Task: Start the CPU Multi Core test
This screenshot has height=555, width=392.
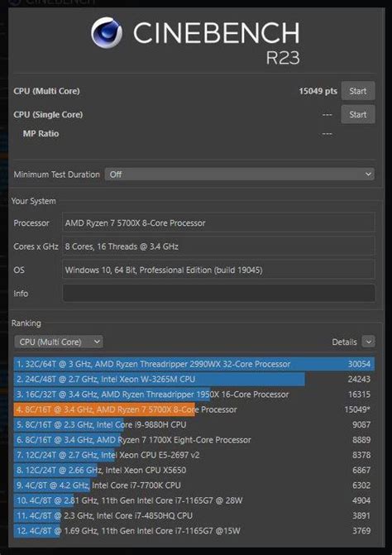Action: point(358,91)
